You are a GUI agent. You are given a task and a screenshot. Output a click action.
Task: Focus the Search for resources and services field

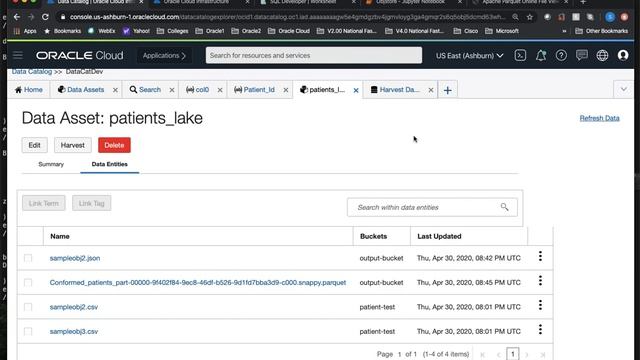[x=313, y=55]
